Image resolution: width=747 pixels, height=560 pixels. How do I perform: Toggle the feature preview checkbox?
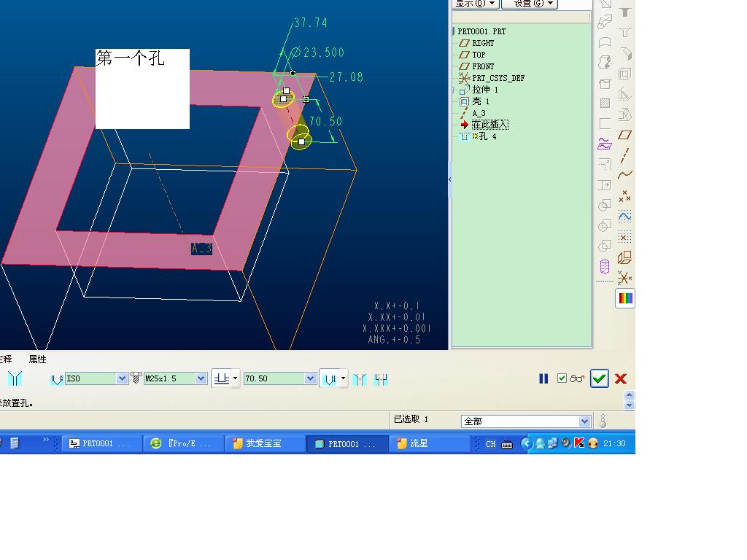[x=562, y=378]
